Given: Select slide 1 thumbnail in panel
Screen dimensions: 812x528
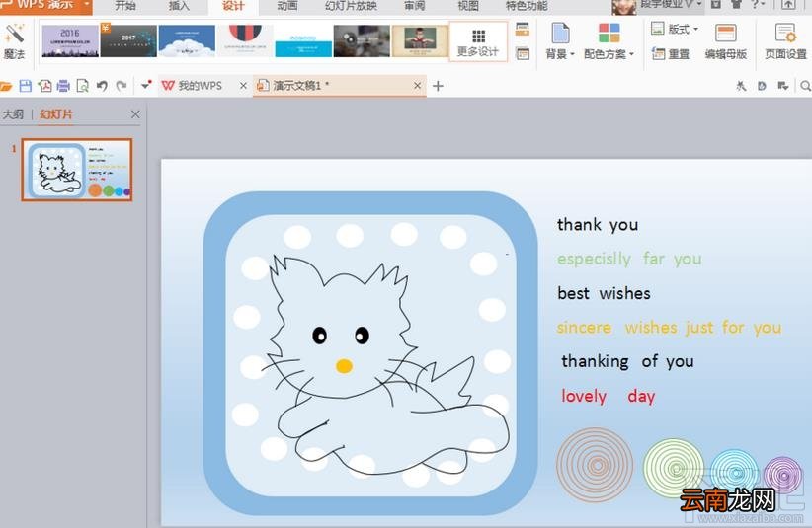Looking at the screenshot, I should pos(77,170).
